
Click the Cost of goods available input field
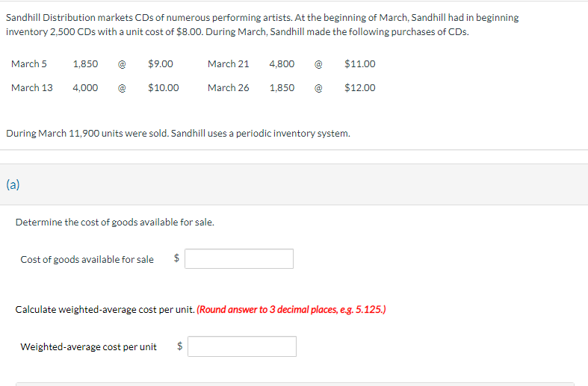click(239, 258)
